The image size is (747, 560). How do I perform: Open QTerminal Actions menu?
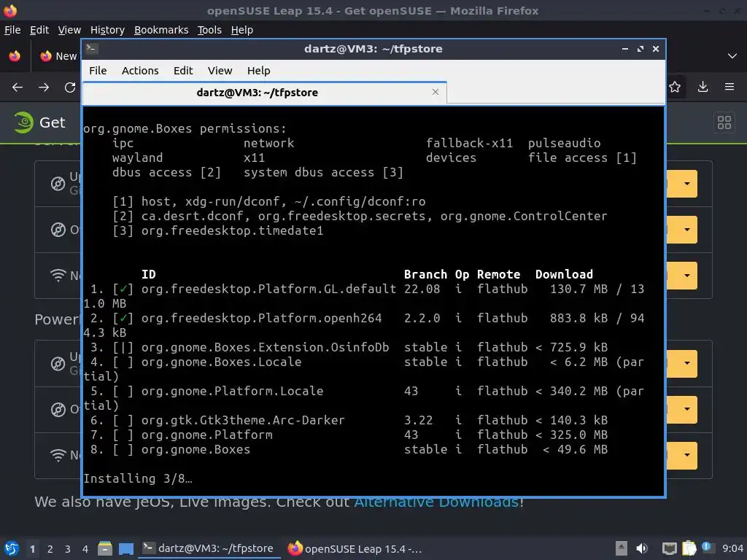tap(140, 71)
